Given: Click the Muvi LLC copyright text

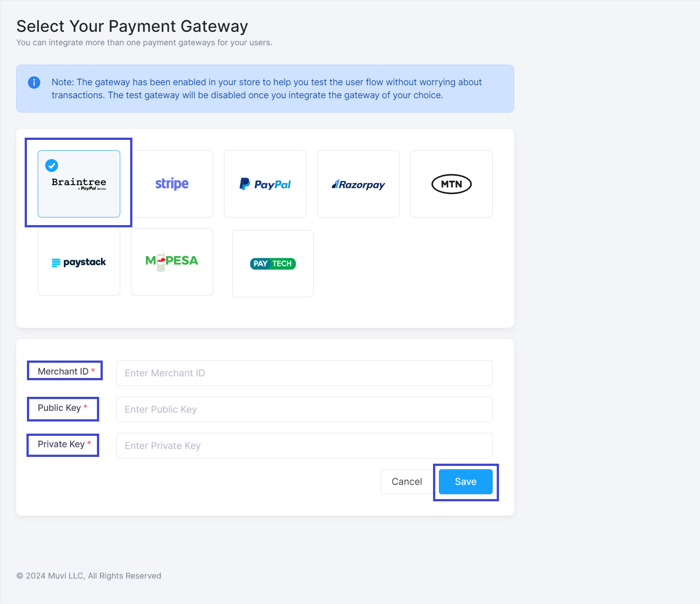Looking at the screenshot, I should point(89,576).
